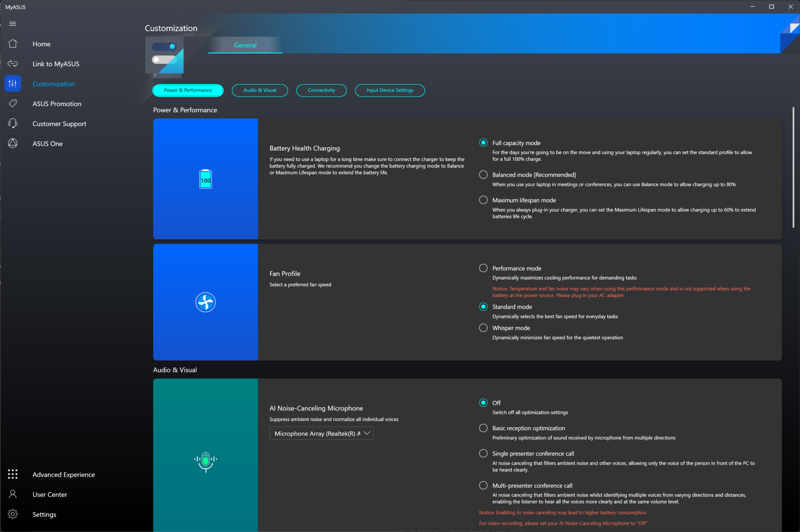Click the Settings gear icon
Image resolution: width=800 pixels, height=532 pixels.
click(12, 514)
